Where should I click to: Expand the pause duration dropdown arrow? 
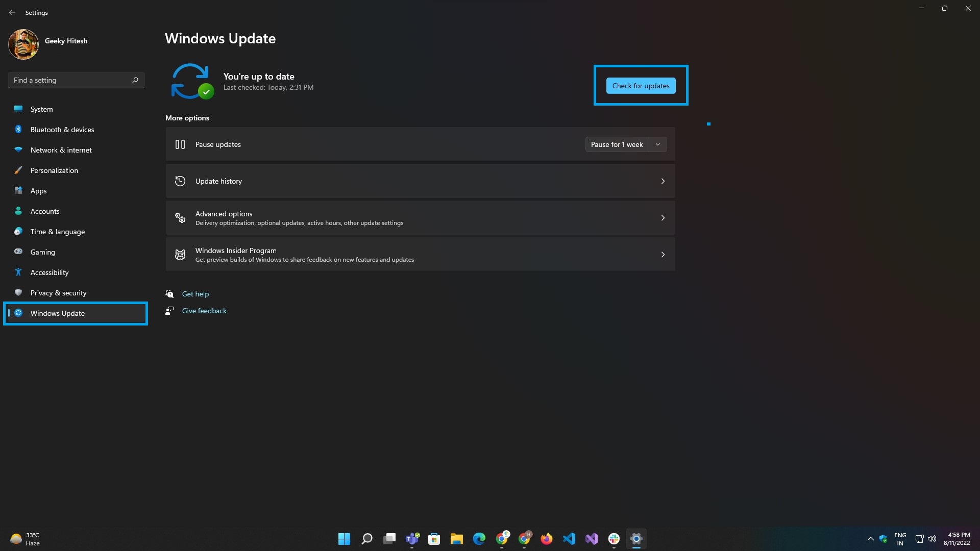658,144
